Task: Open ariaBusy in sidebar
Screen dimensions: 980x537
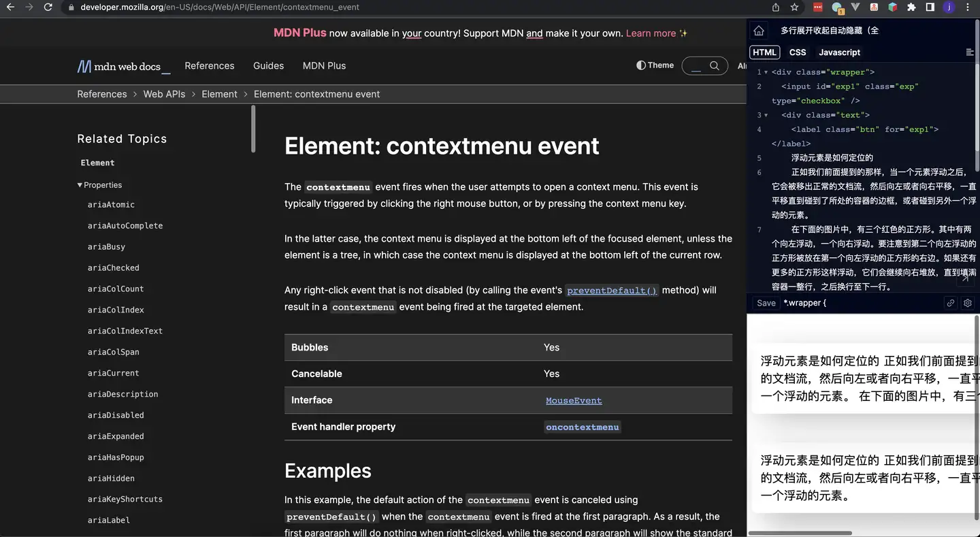Action: point(106,247)
